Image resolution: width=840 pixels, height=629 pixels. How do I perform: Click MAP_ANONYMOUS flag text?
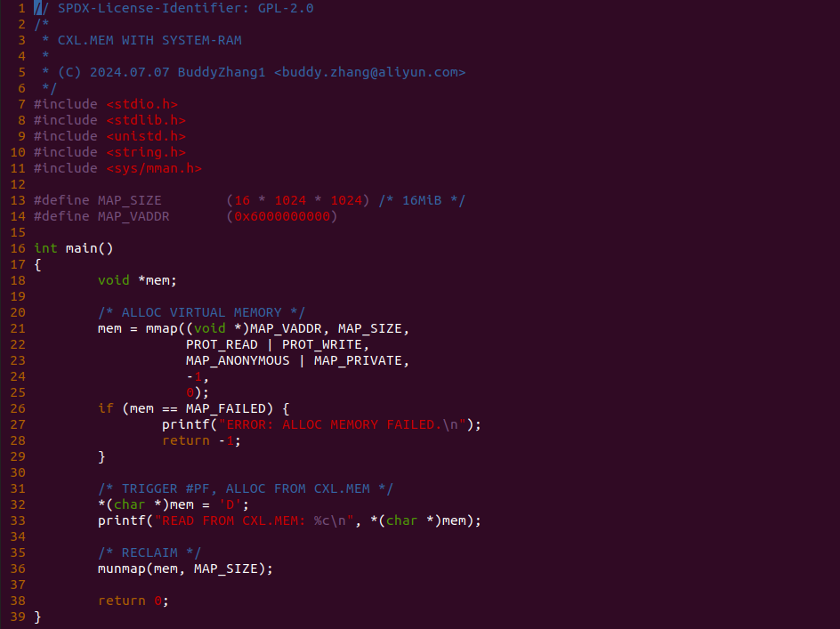[x=238, y=360]
